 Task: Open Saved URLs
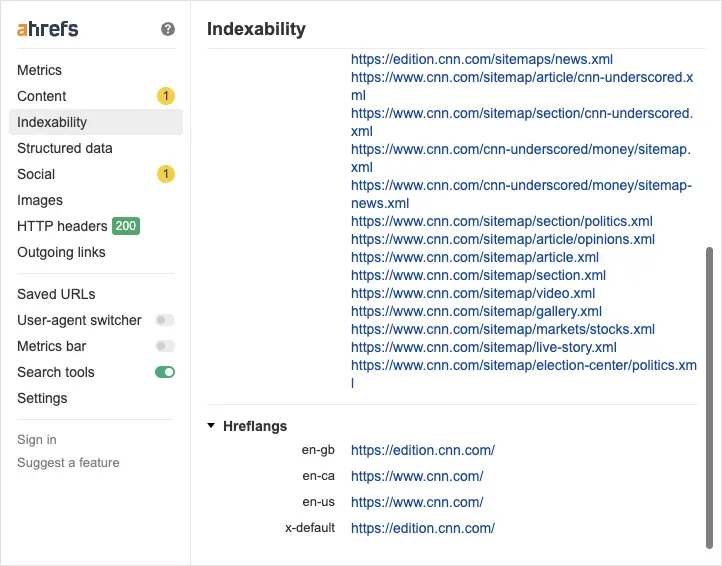coord(56,294)
